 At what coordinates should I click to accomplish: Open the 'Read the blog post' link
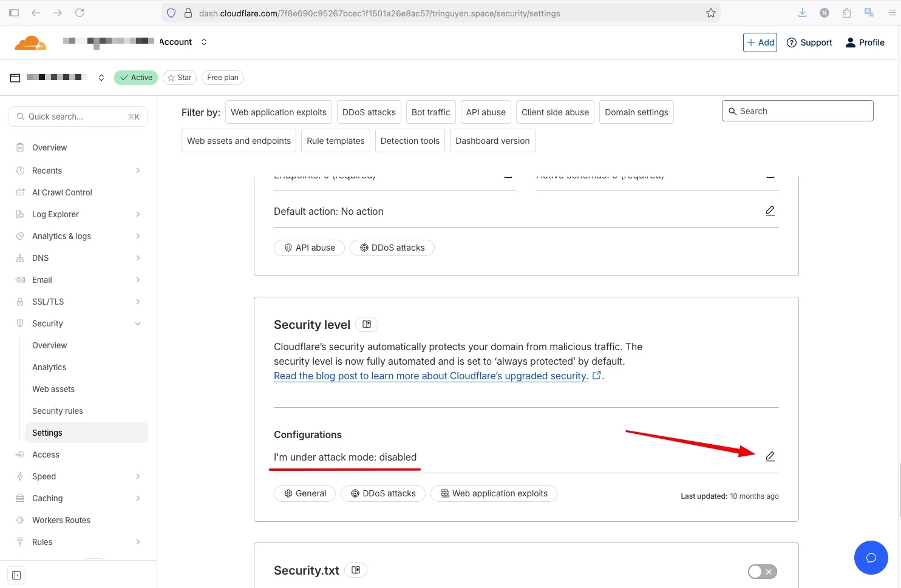point(430,376)
